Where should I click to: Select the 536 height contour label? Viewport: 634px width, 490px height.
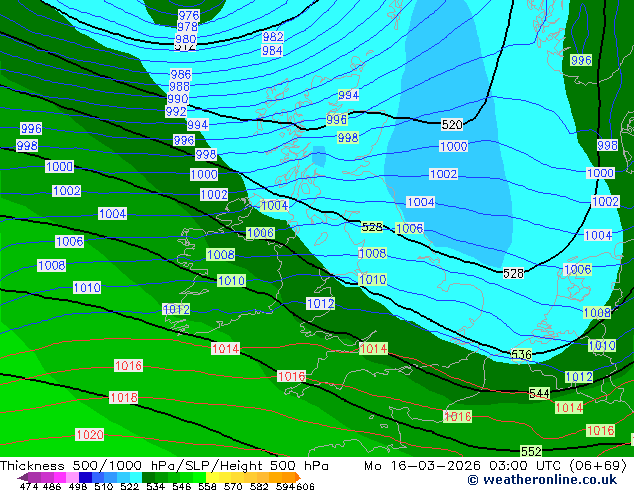coord(521,355)
